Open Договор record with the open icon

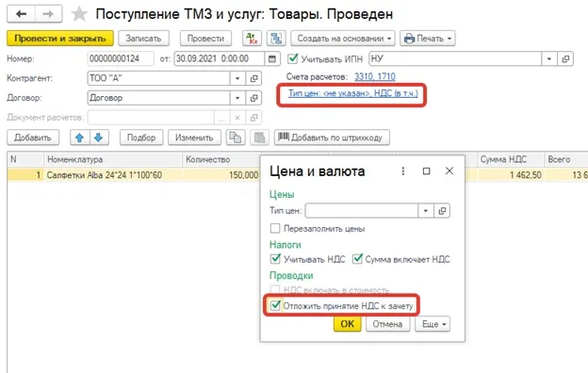[253, 98]
